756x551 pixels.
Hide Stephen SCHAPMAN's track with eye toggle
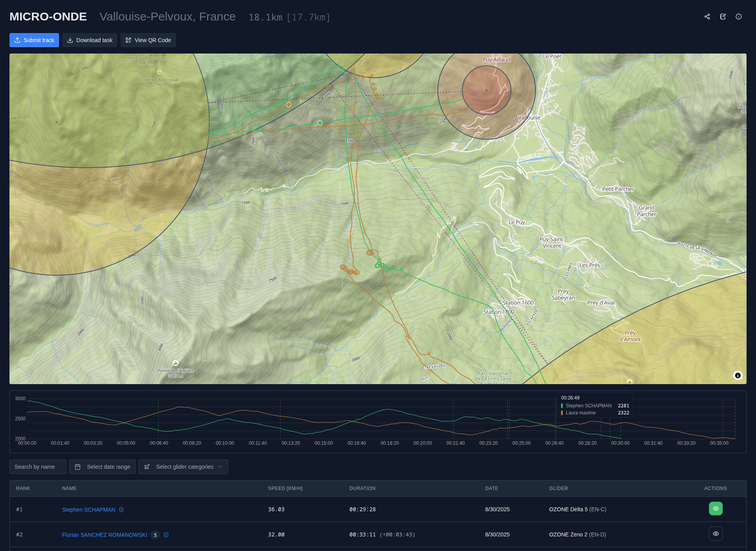(715, 508)
